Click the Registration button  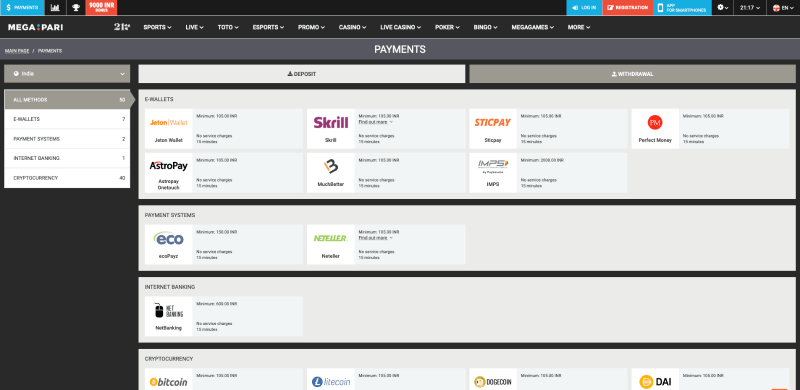coord(628,8)
